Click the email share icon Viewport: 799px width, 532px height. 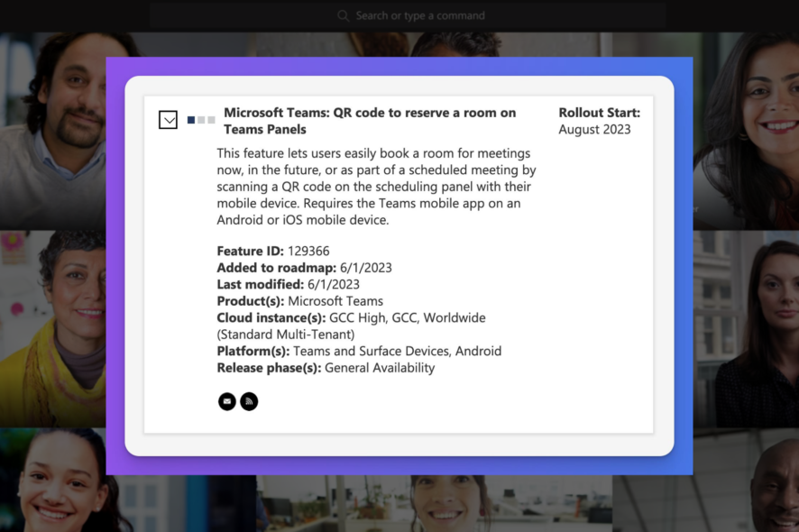pyautogui.click(x=227, y=401)
